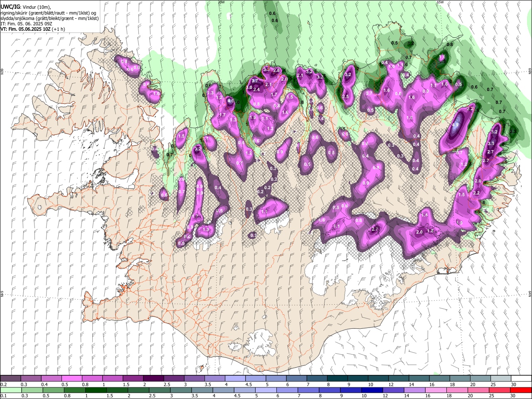Viewport: 532px width, 399px height.
Task: Select the darkest purple swatch between 2 and 2.5
Action: [x=153, y=379]
